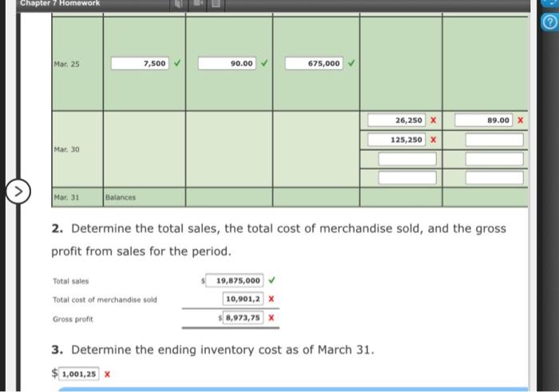
Task: Click the Mar. 25 quantity field 7,500
Action: 140,63
